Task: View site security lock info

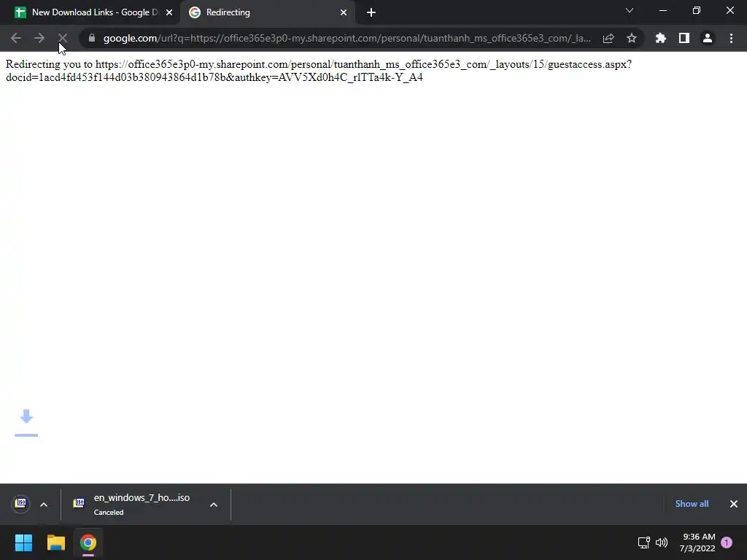Action: pos(91,38)
